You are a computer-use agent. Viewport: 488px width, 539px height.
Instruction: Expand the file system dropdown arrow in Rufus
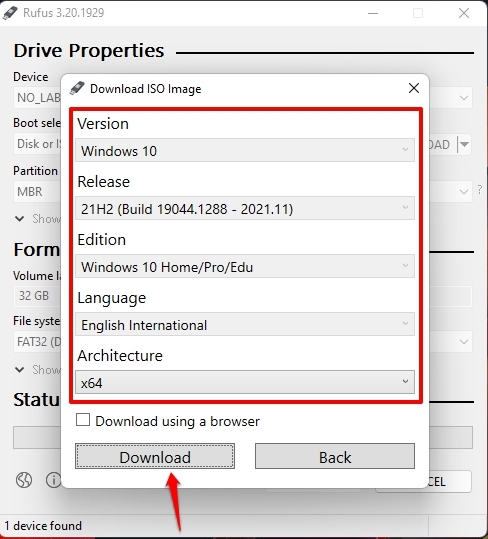pyautogui.click(x=464, y=342)
